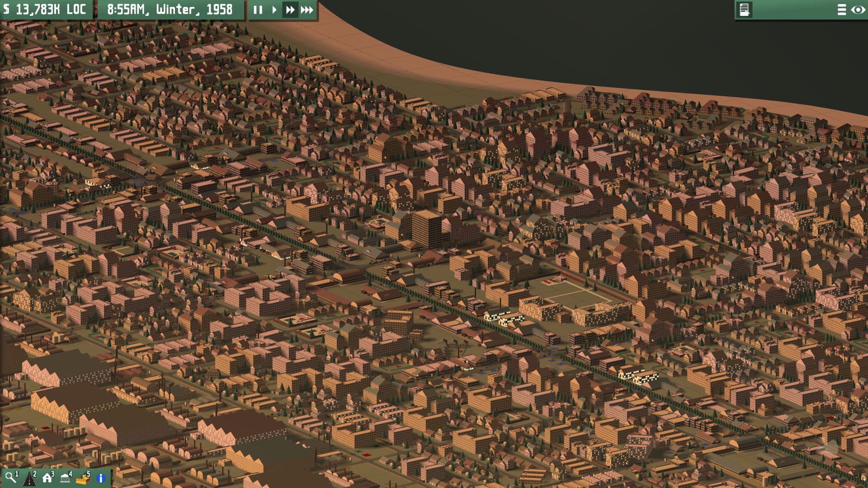Pause the game simulation
The image size is (868, 488).
(x=258, y=10)
